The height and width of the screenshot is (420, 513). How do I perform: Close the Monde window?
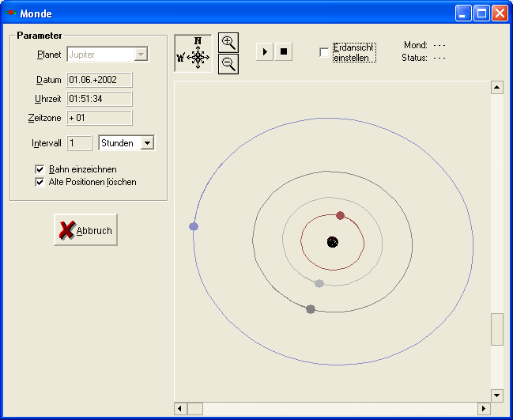click(x=500, y=13)
